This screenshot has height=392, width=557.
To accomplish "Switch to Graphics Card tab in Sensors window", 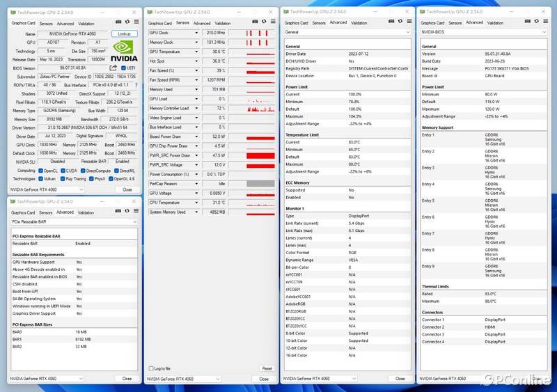I will coord(160,23).
